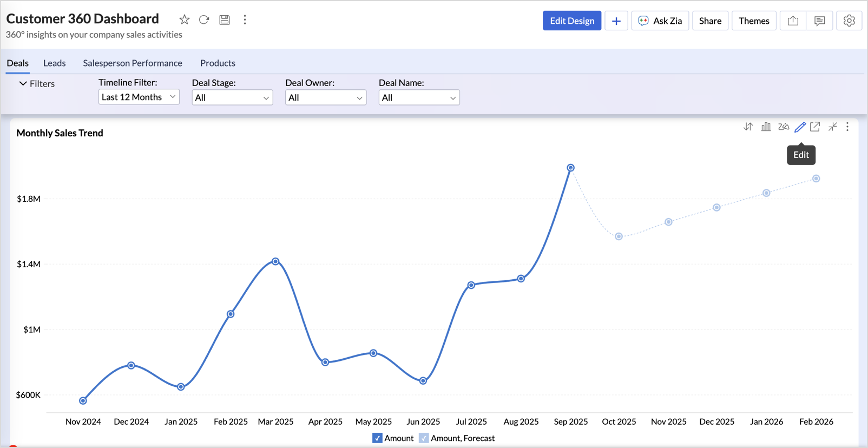This screenshot has width=868, height=448.
Task: Open the dashboard settings gear
Action: coord(849,21)
